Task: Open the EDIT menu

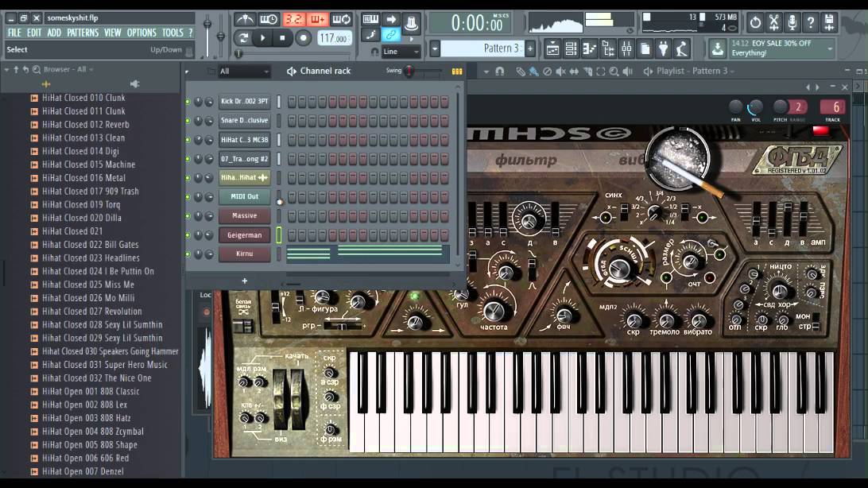Action: point(33,33)
